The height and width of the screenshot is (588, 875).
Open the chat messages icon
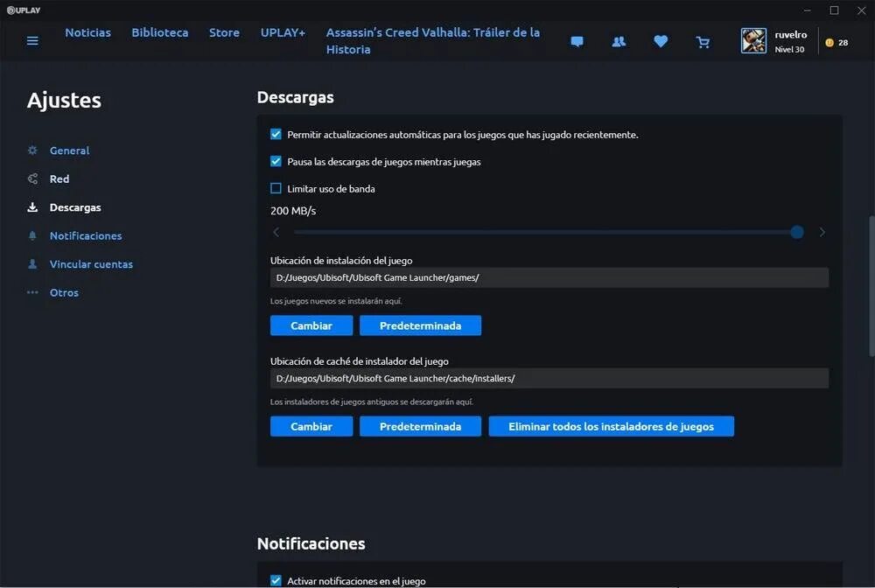click(577, 41)
